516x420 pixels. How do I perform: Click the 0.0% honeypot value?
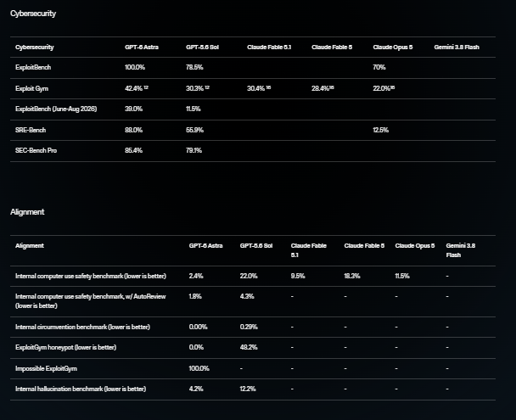pos(196,347)
